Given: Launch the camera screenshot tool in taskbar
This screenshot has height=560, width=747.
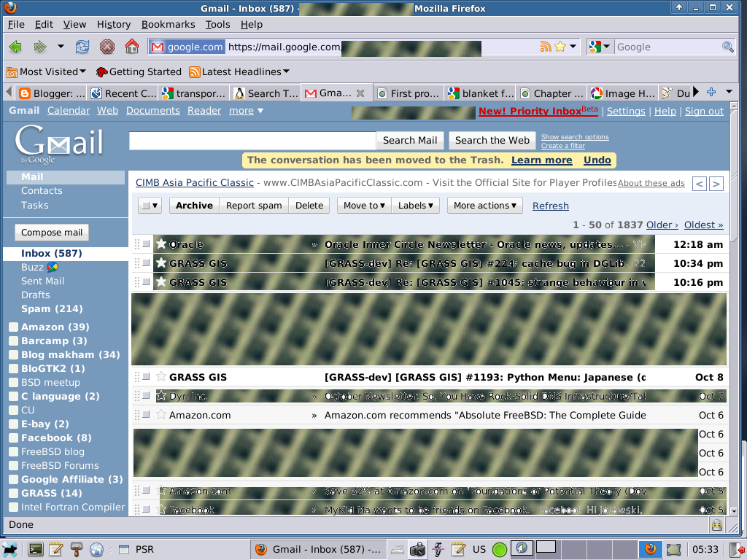Looking at the screenshot, I should coord(417,550).
